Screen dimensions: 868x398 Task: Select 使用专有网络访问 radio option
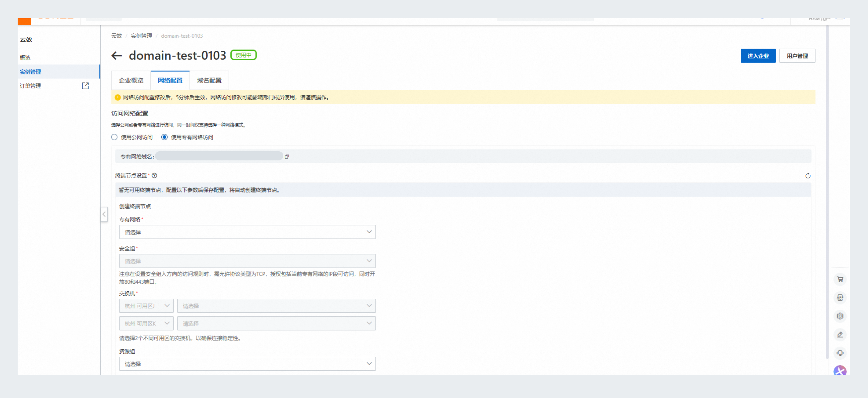point(164,137)
